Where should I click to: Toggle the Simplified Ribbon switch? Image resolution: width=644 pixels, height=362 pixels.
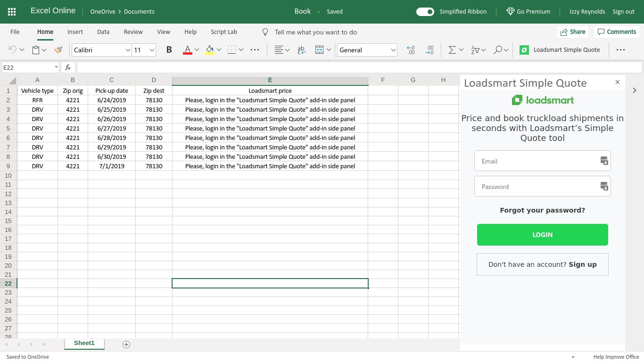click(x=425, y=12)
